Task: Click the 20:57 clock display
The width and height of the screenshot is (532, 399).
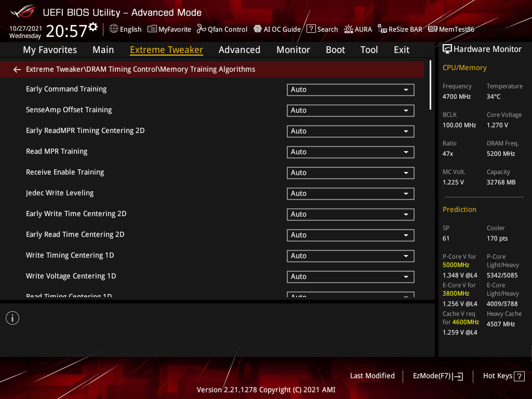Action: pyautogui.click(x=66, y=31)
